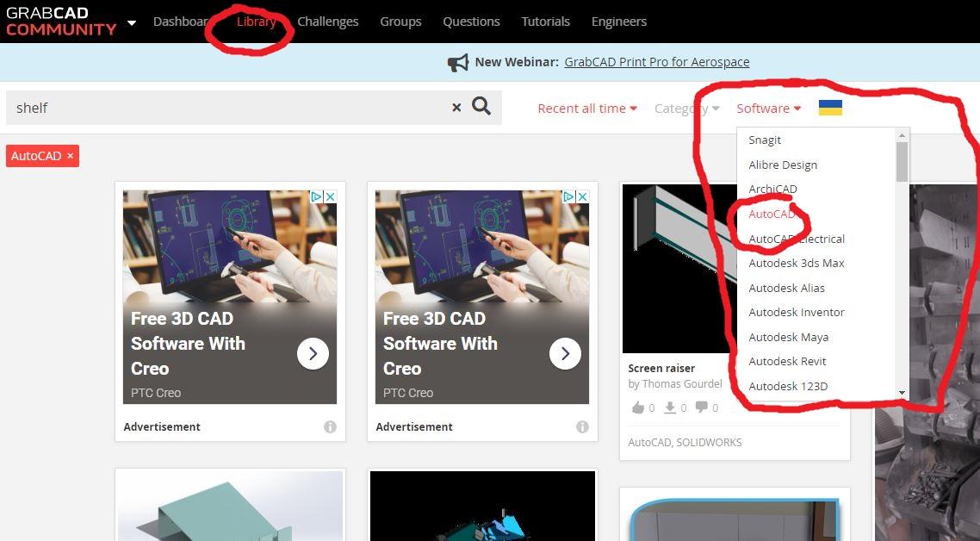980x541 pixels.
Task: Remove the AutoCAD filter tag
Action: click(x=70, y=156)
